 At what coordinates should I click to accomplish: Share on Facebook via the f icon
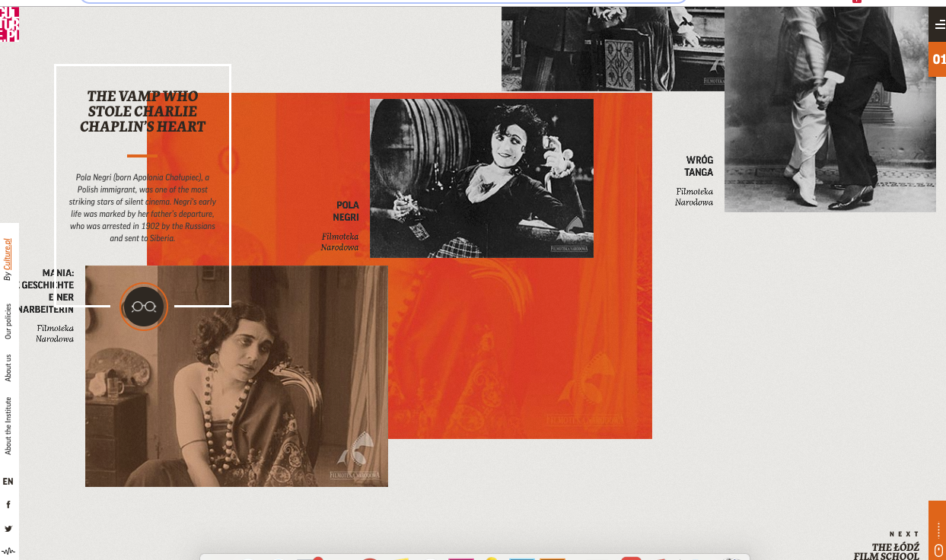(x=8, y=505)
